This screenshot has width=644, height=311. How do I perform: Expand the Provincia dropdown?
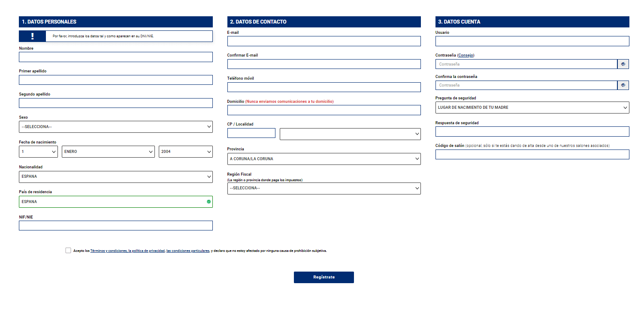coord(324,159)
